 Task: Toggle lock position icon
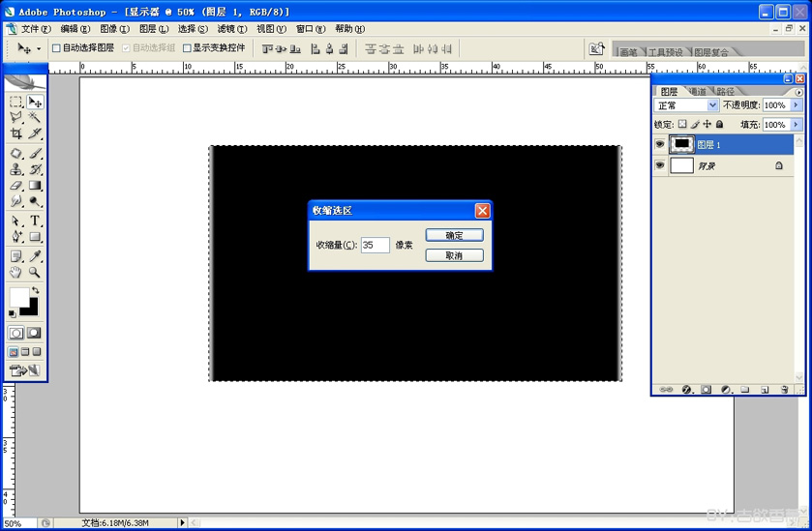[x=707, y=124]
